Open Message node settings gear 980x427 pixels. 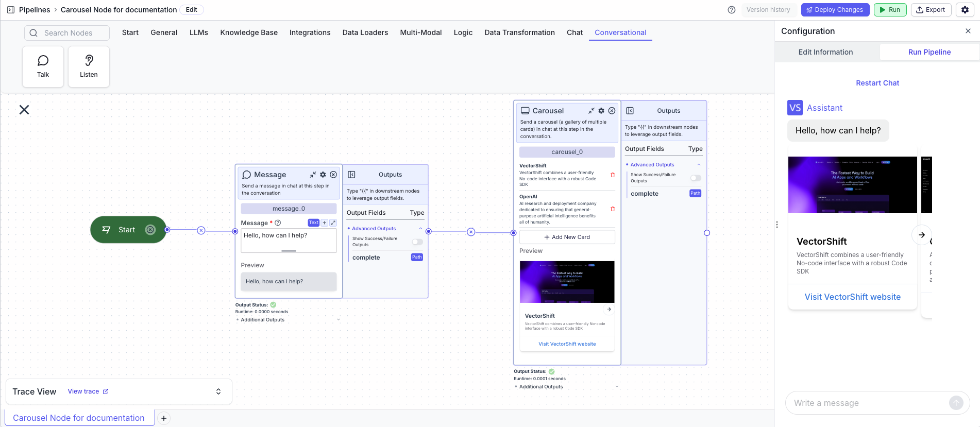[x=323, y=175]
